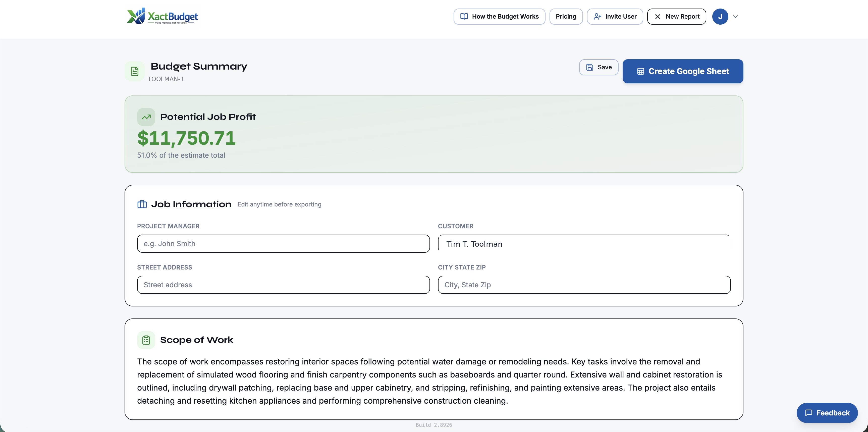
Task: Click the '51.0% of the estimate total' text
Action: click(x=181, y=155)
